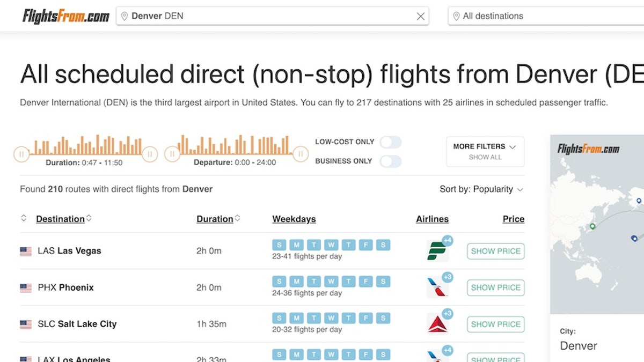Click the +3 airlines badge for Salt Lake City
644x362 pixels.
[x=448, y=313]
